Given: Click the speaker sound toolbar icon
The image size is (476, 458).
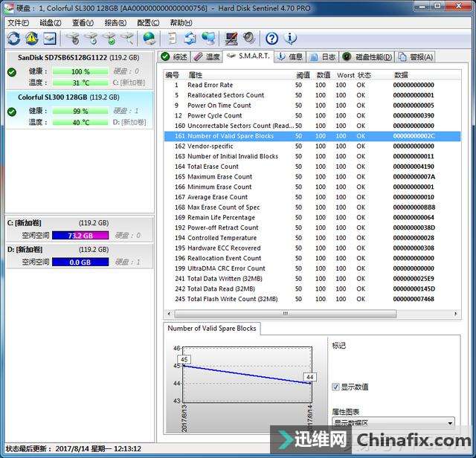Looking at the screenshot, I should tap(249, 38).
